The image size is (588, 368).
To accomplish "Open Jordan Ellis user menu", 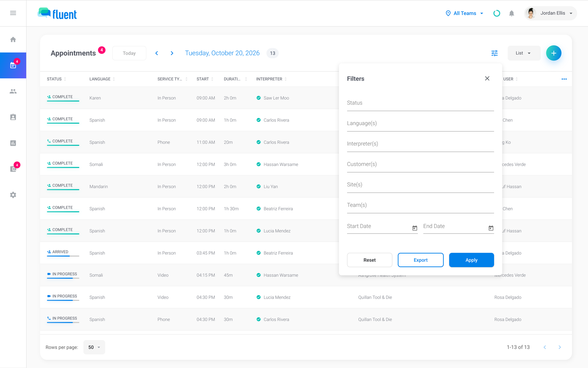I will [551, 13].
